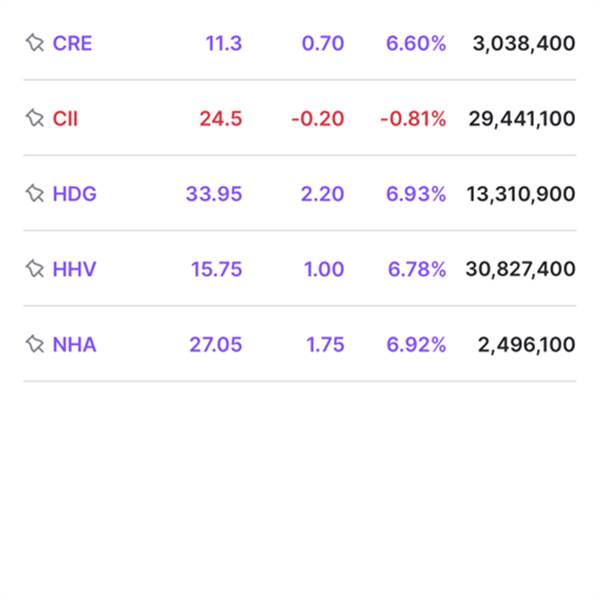Open the CRE ticker symbol
600x600 pixels.
(x=72, y=43)
